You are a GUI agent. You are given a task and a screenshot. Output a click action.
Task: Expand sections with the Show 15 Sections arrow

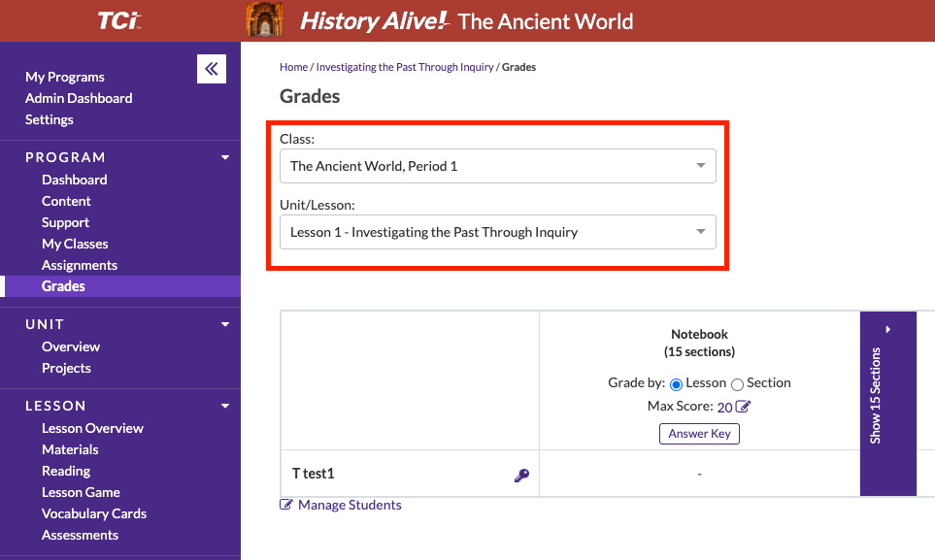887,330
